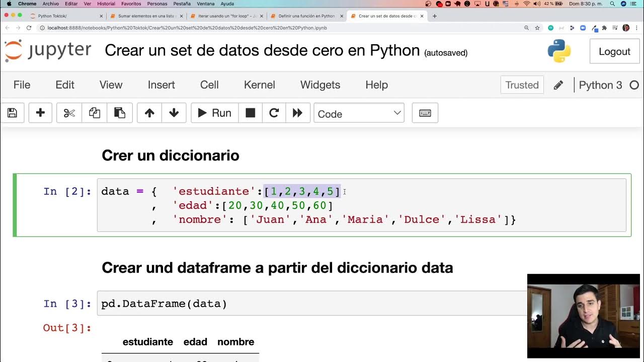Insert a new cell below with the plus icon

tap(40, 113)
